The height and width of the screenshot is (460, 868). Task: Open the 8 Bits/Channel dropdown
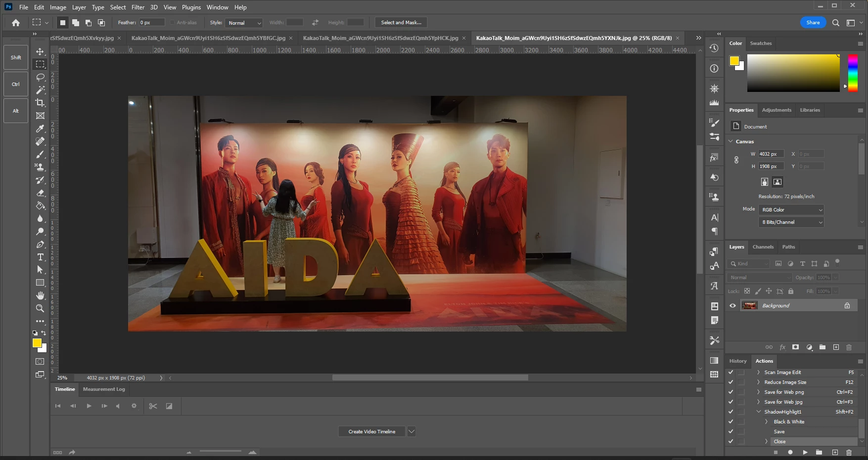[x=791, y=222]
